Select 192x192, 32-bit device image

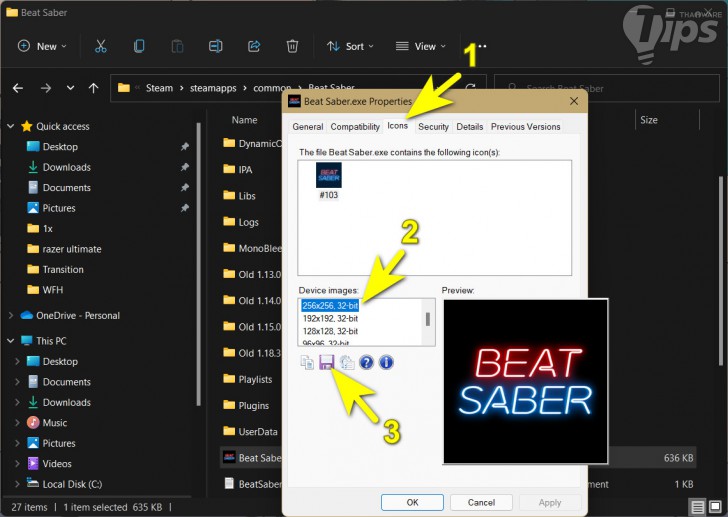tap(330, 318)
